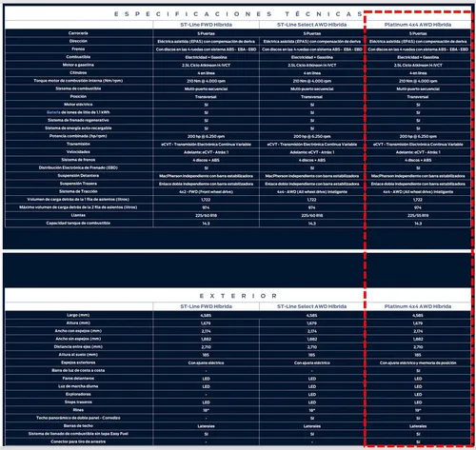Click the Batería link in the lithium-ion row

(53, 112)
